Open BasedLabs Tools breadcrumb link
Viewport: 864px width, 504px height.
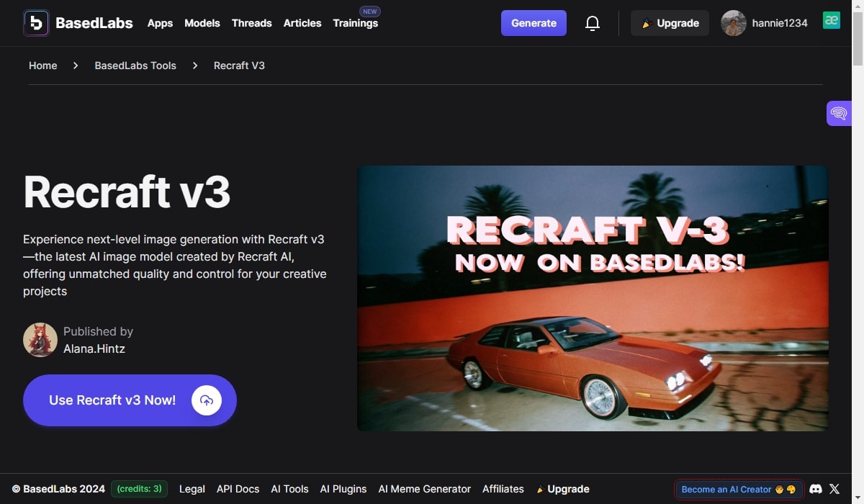[135, 66]
